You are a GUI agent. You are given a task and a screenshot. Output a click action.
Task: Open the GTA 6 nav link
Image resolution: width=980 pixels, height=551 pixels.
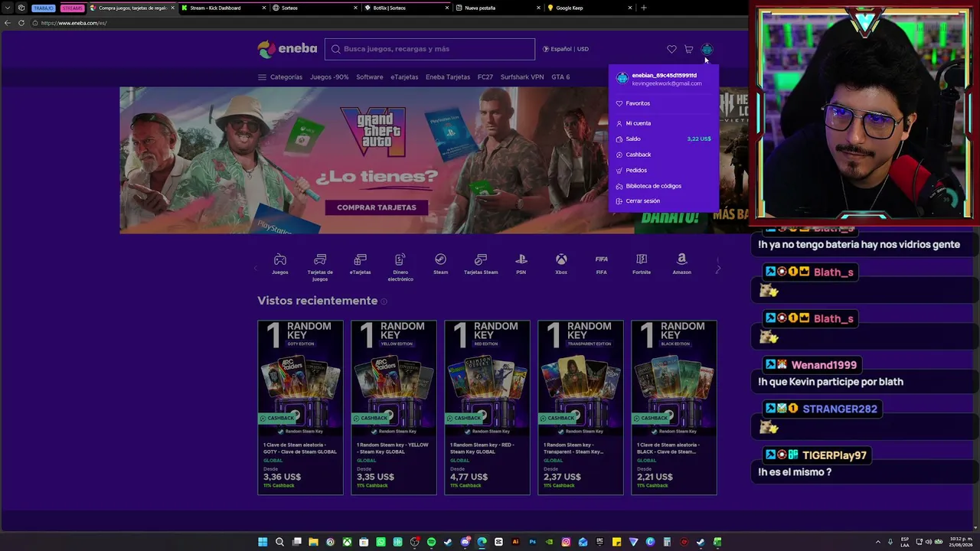coord(560,77)
